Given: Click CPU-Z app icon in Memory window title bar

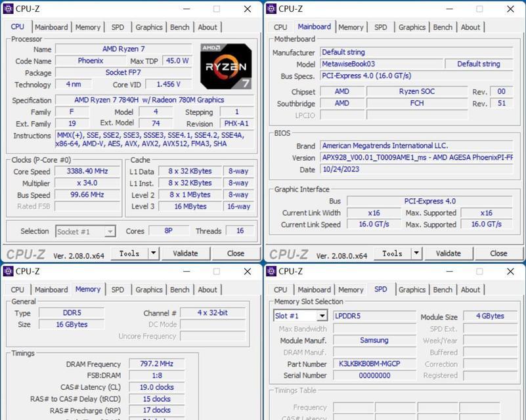Looking at the screenshot, I should 8,271.
